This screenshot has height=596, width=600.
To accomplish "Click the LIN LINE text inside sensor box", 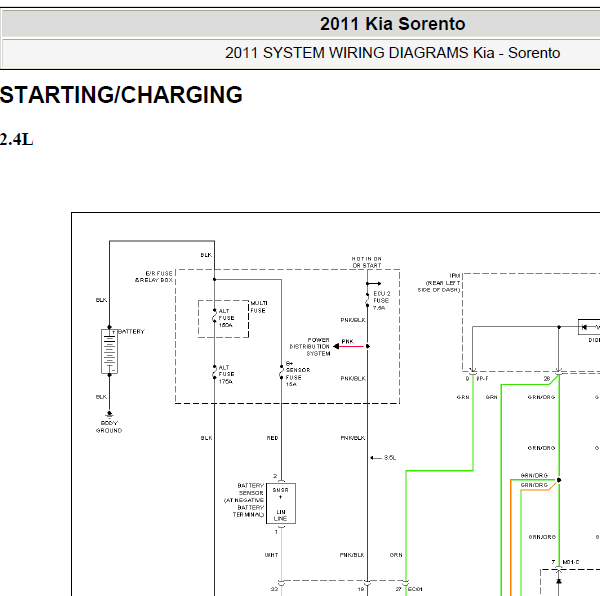I will 280,515.
